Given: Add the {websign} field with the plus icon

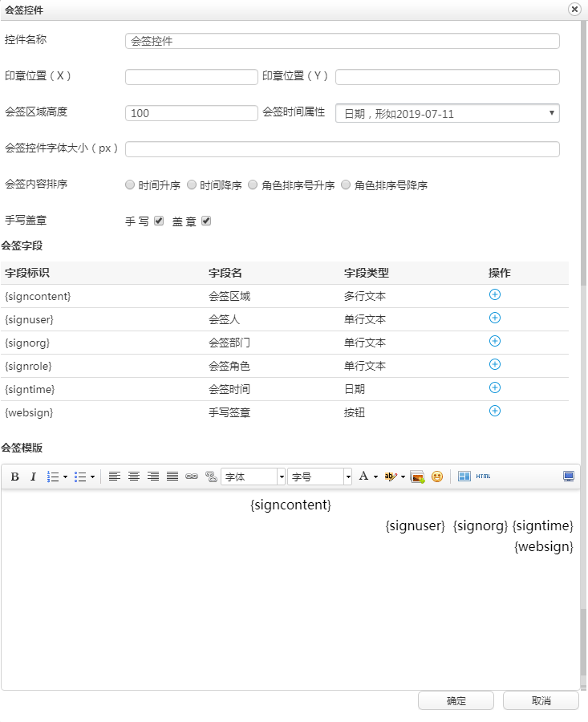Looking at the screenshot, I should 495,412.
